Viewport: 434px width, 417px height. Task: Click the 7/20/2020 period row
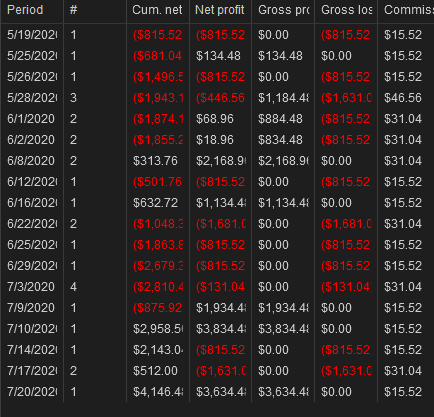217,392
